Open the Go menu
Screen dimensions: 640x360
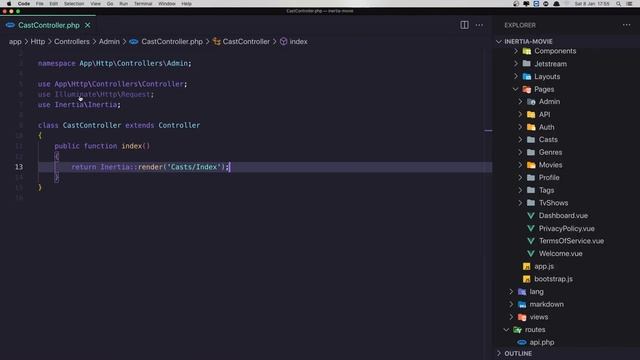click(x=110, y=4)
